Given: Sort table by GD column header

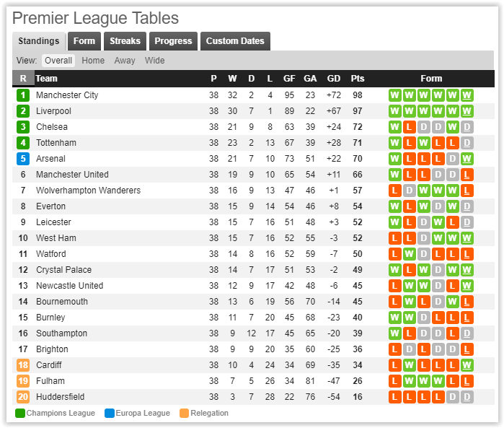Looking at the screenshot, I should click(x=333, y=79).
